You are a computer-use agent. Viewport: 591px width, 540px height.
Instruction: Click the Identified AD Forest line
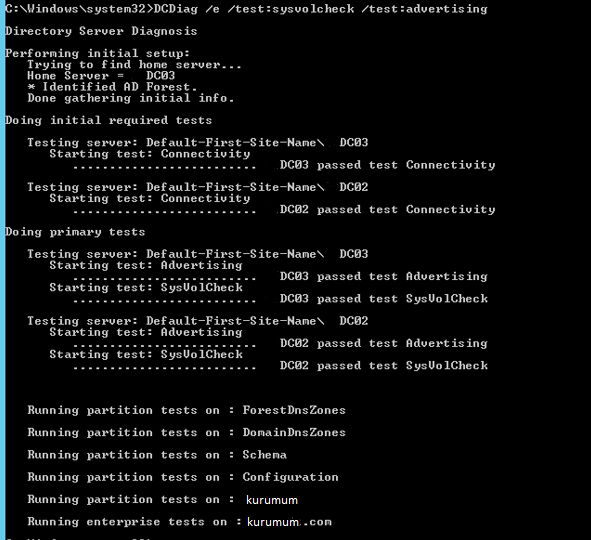[x=112, y=87]
